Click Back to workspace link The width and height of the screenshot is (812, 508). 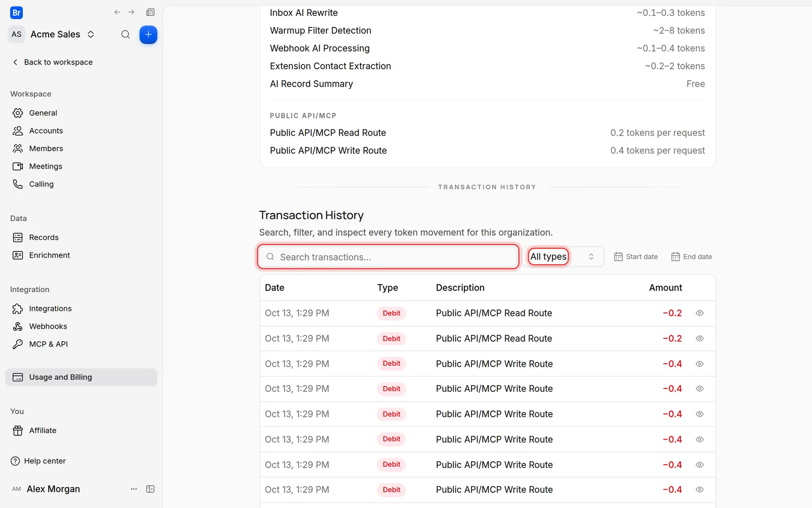point(52,62)
